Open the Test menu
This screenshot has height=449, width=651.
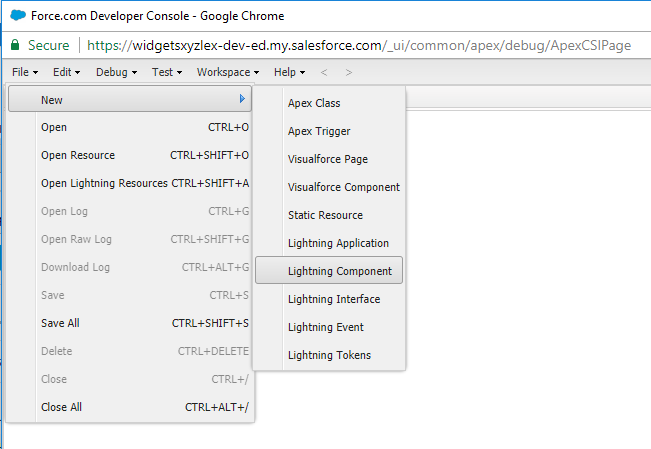coord(167,72)
